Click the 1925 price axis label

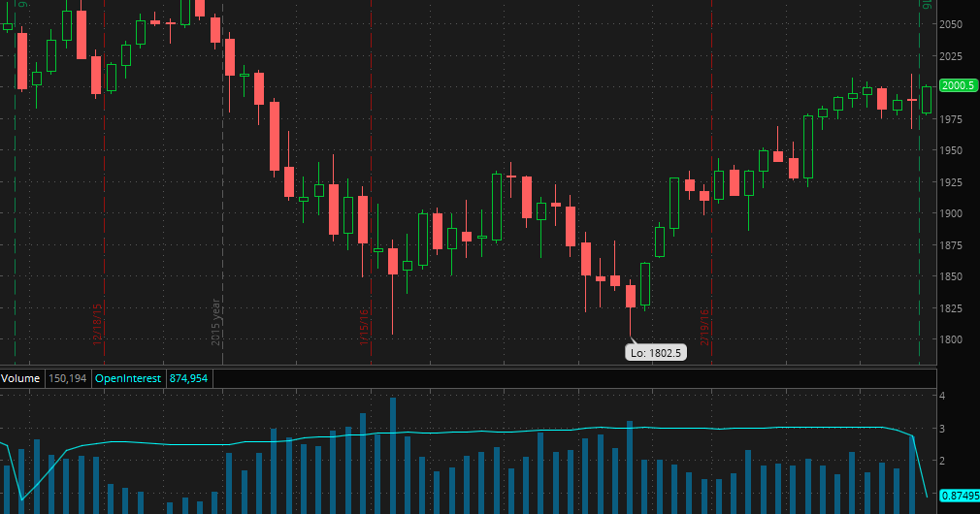coord(951,181)
